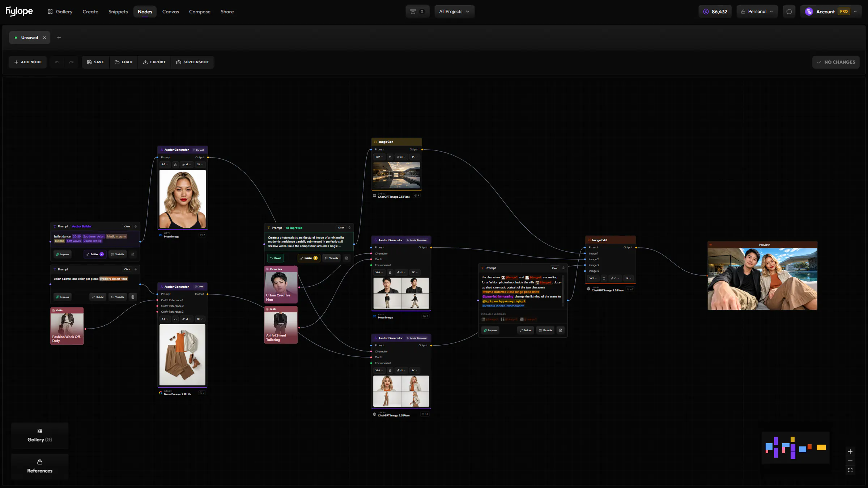Click the add-tab plus icon beside Unsaved
The image size is (868, 488).
(59, 38)
